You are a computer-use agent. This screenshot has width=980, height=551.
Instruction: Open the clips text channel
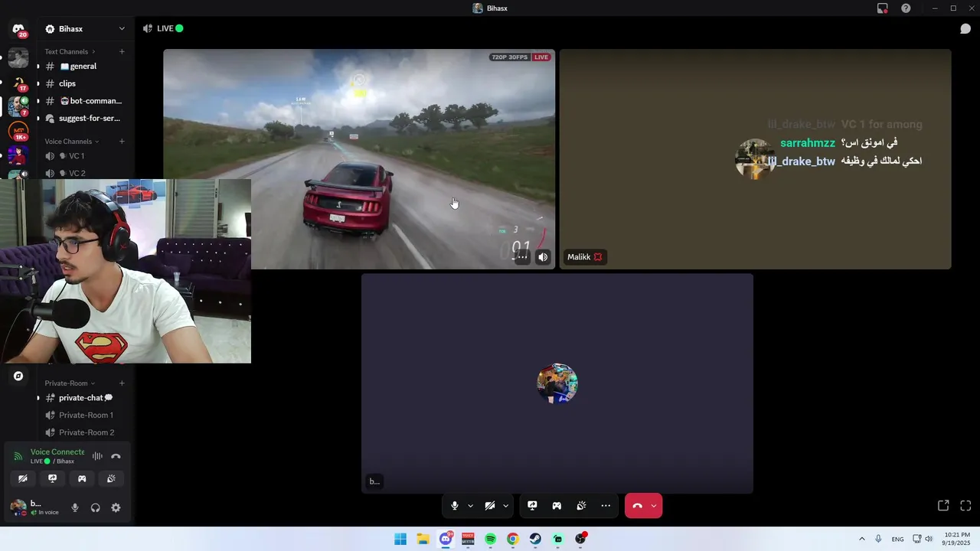coord(84,83)
